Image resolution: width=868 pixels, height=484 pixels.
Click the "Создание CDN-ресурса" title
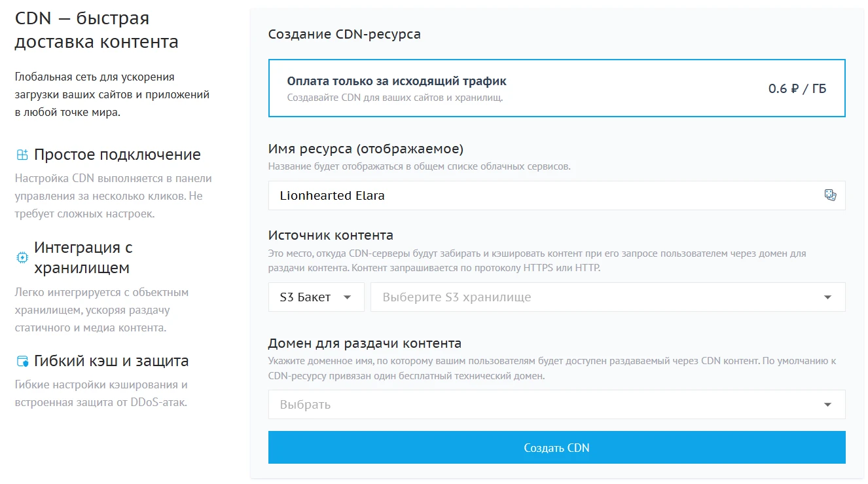(x=344, y=33)
